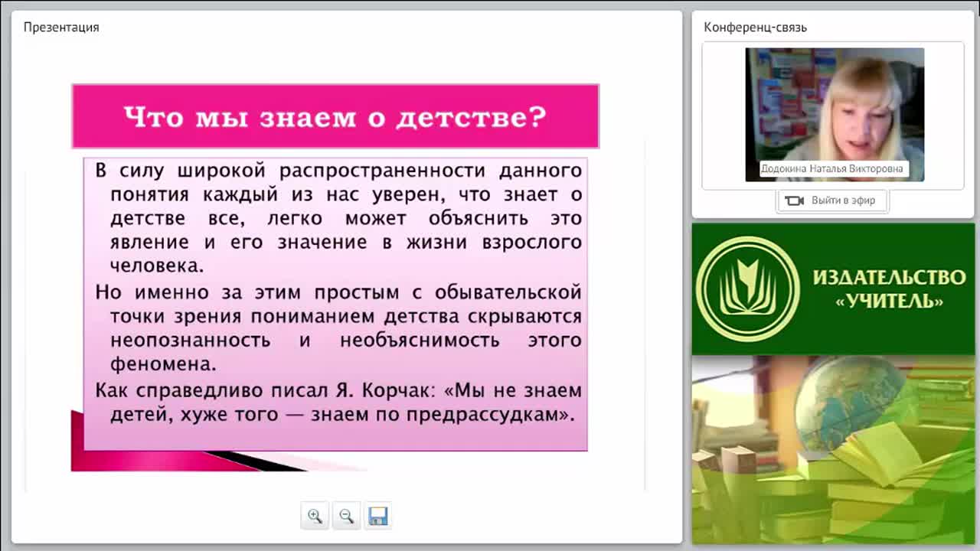Click the Korczak quote line 'Как справедливо писал'
This screenshot has width=980, height=551.
pos(338,403)
